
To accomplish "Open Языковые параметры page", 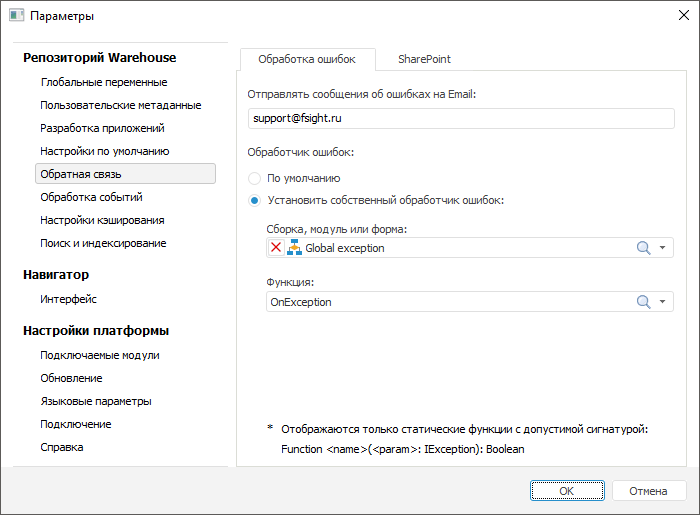I will 96,401.
